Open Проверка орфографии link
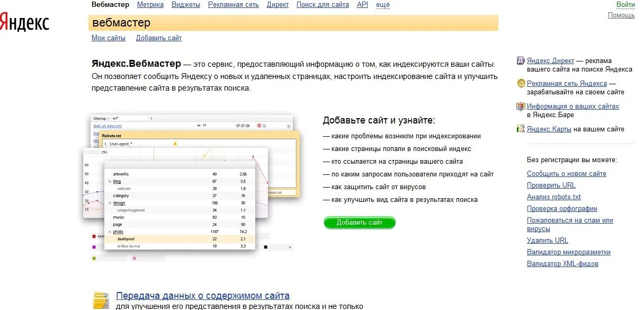 pyautogui.click(x=562, y=209)
